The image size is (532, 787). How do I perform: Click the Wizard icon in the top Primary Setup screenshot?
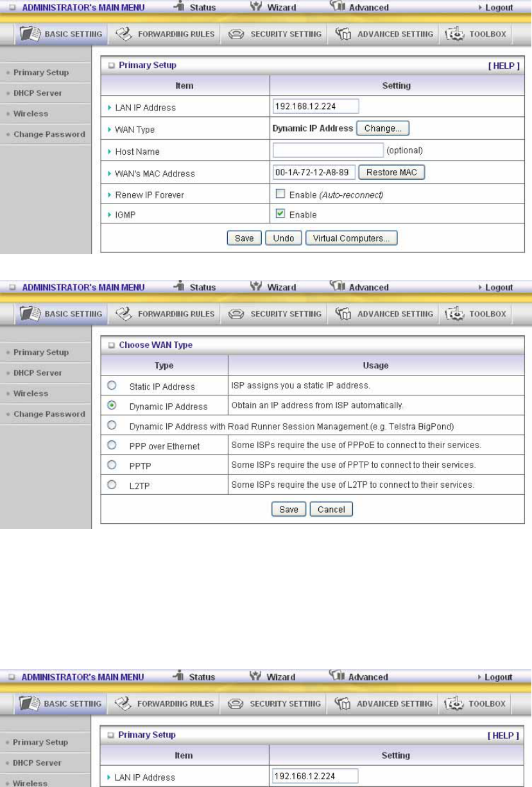[x=257, y=7]
